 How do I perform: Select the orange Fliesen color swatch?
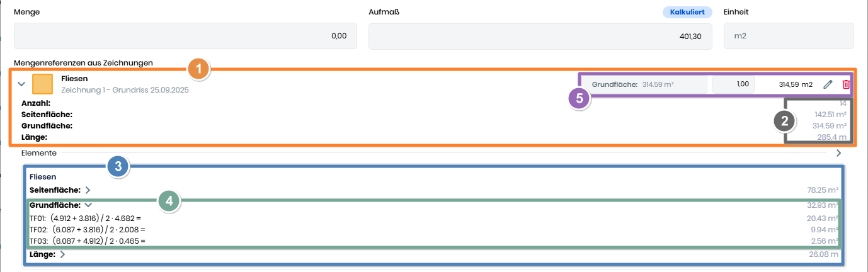[x=43, y=84]
